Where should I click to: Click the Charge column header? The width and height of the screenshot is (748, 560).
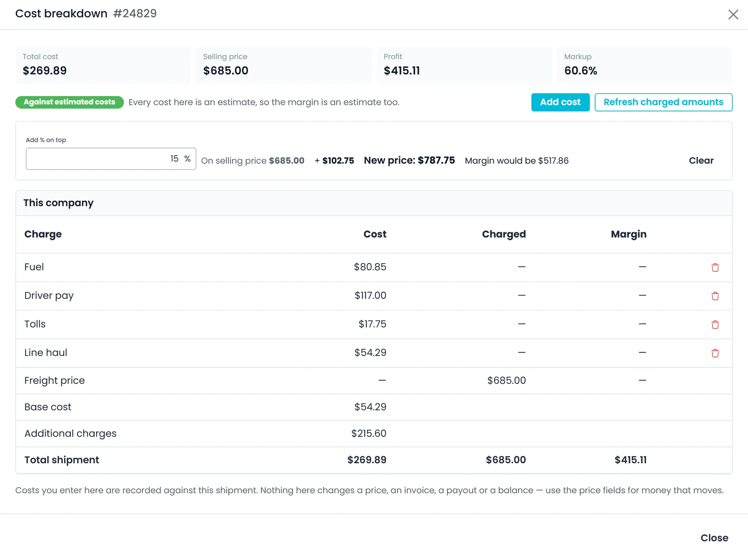43,234
